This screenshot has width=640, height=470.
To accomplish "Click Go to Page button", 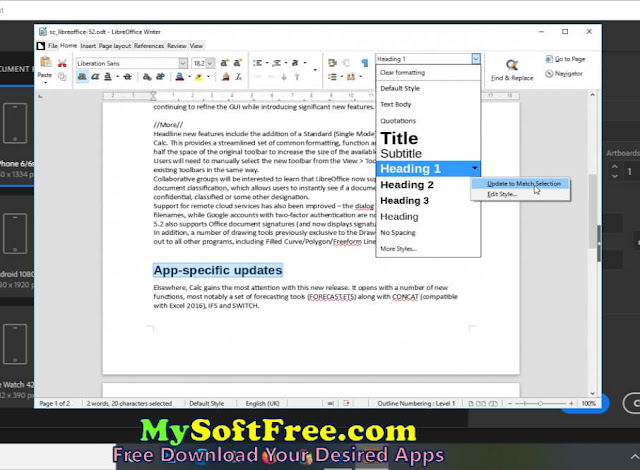I will pos(565,59).
